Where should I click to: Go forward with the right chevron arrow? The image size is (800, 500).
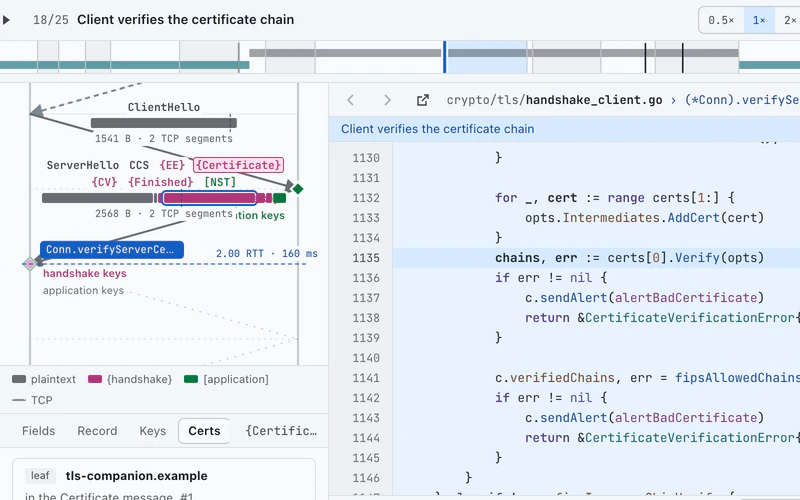tap(387, 100)
